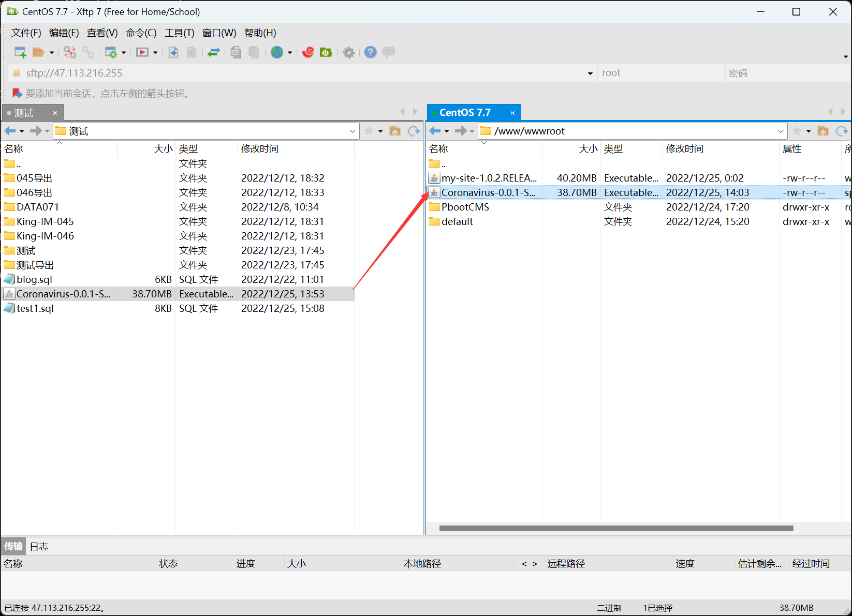This screenshot has width=852, height=616.
Task: Expand the local pane path dropdown
Action: point(352,131)
